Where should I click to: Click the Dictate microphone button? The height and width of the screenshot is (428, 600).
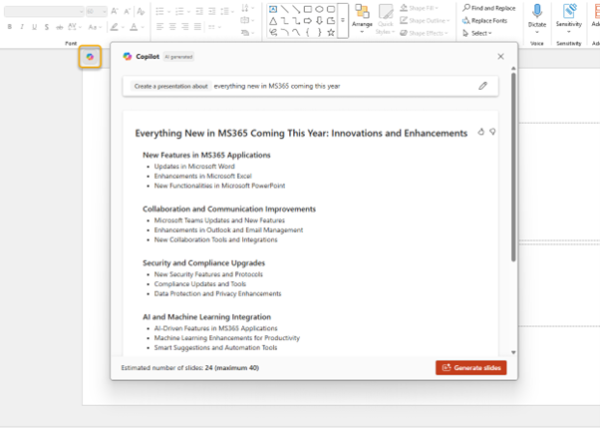(x=537, y=18)
